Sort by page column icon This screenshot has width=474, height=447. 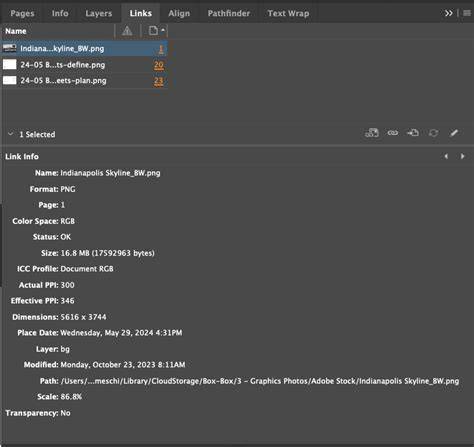pos(155,31)
